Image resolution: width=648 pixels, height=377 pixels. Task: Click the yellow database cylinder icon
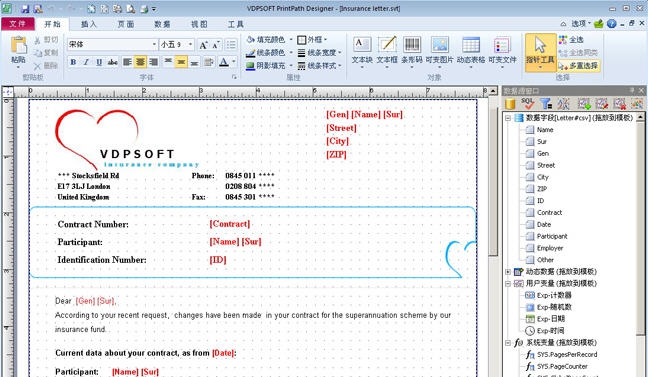[x=510, y=103]
